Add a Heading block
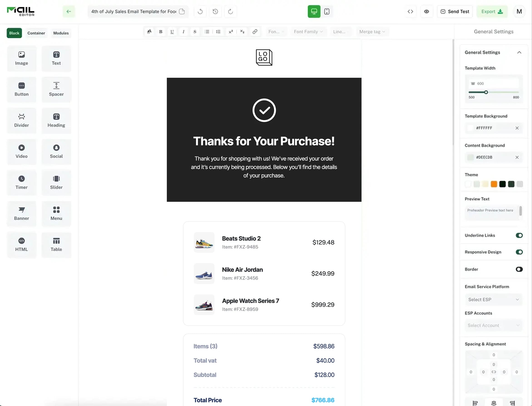Viewport: 532px width, 406px height. pyautogui.click(x=56, y=120)
